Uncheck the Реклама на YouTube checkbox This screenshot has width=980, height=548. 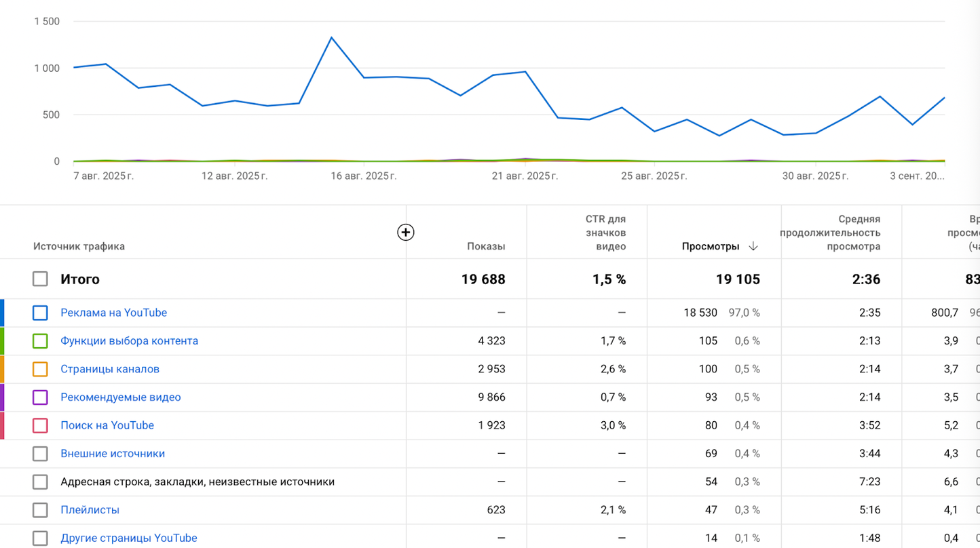click(40, 313)
